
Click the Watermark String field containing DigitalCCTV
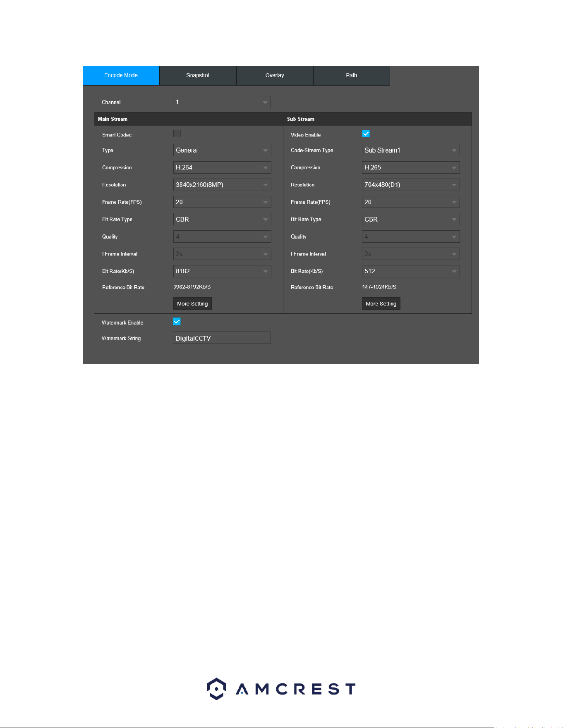pyautogui.click(x=222, y=338)
